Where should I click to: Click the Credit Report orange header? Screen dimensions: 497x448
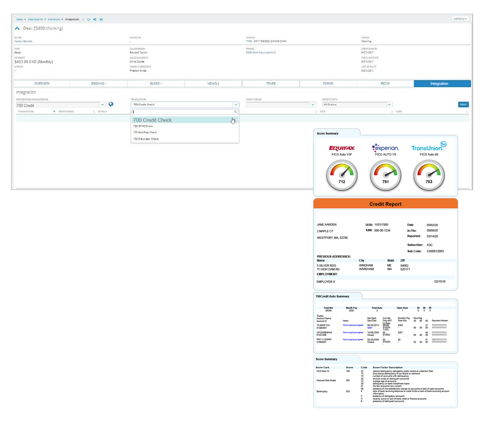[x=385, y=204]
